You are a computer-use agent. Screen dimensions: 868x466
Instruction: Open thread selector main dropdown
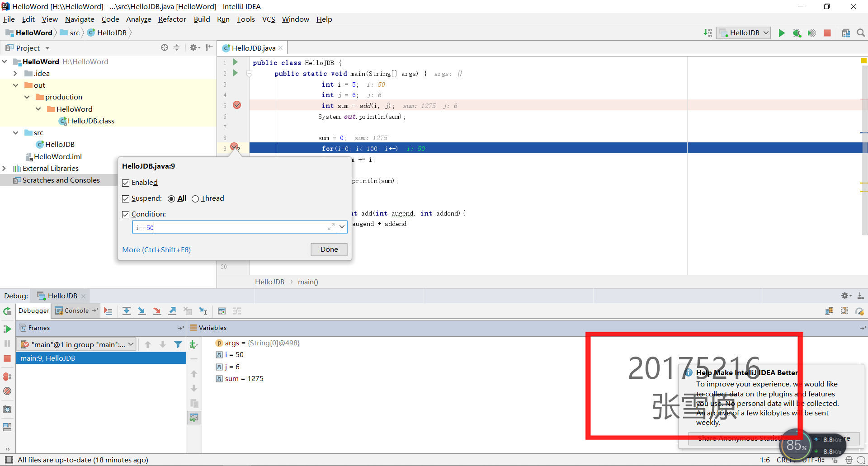coord(77,344)
